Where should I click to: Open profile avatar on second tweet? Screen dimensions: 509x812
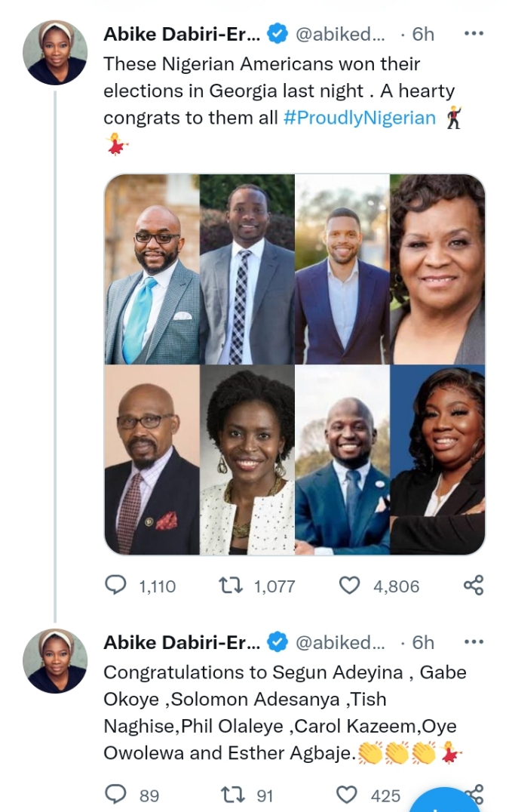coord(55,660)
